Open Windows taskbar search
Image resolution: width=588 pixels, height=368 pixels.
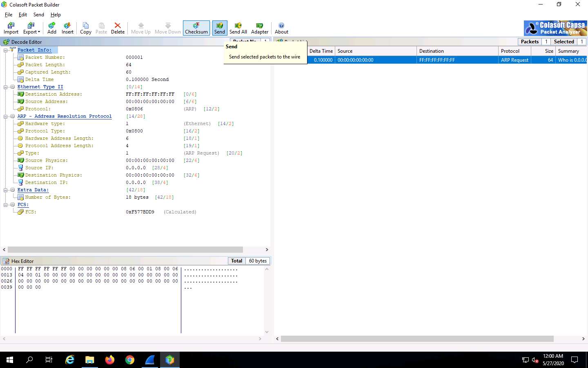point(29,360)
